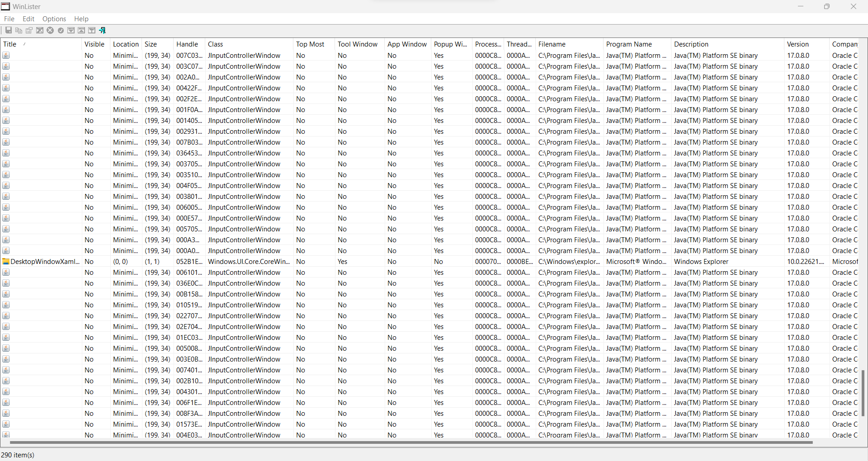Sort the list by Title column

(x=9, y=44)
